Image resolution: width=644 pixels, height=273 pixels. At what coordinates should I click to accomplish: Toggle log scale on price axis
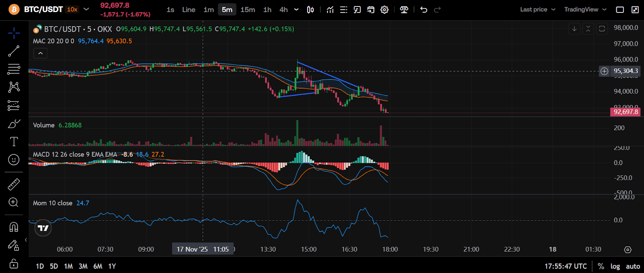click(x=615, y=266)
